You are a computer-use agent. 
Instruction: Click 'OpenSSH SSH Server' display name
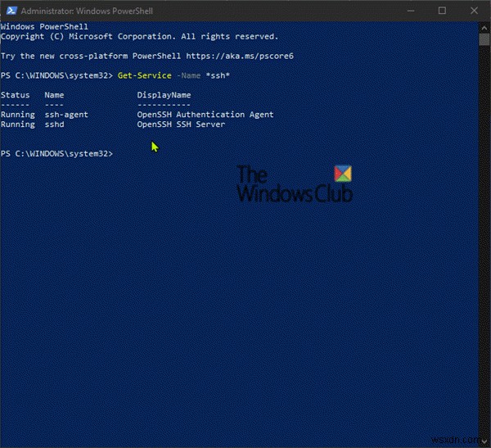(x=181, y=124)
